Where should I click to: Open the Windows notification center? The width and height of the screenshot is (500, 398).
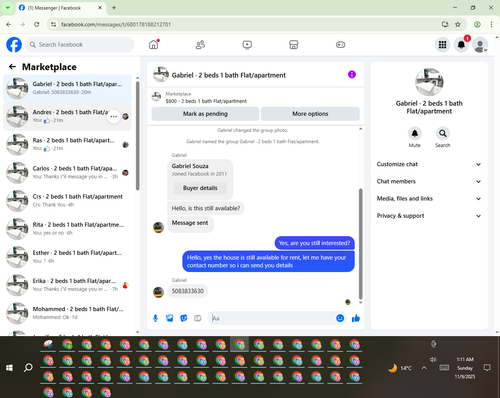[x=487, y=368]
